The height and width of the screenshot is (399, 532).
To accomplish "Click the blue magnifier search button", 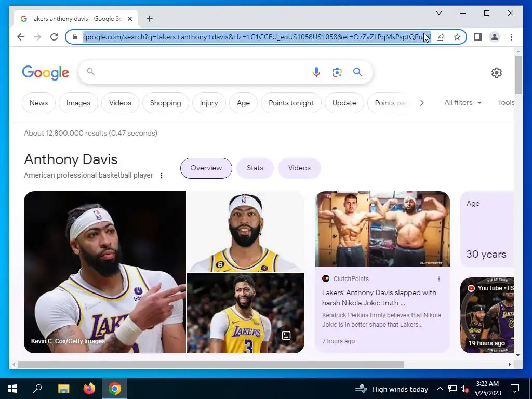I will [x=357, y=72].
